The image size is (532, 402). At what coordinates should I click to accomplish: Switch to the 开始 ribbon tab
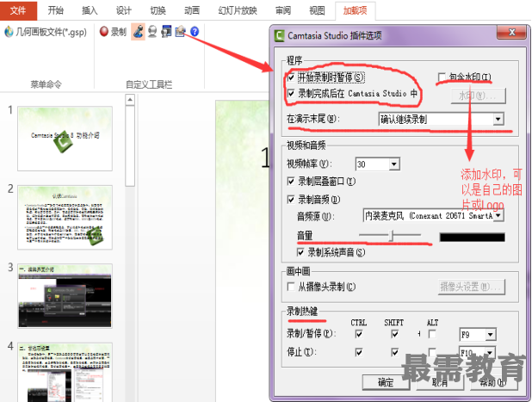point(55,10)
